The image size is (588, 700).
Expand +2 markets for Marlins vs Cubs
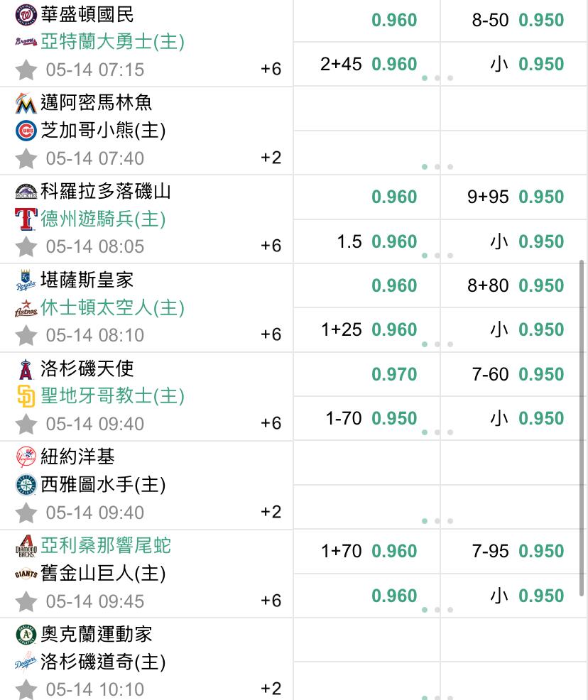coord(271,158)
